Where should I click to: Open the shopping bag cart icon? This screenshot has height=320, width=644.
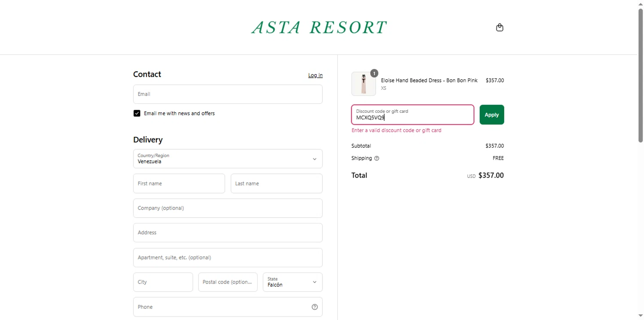499,27
